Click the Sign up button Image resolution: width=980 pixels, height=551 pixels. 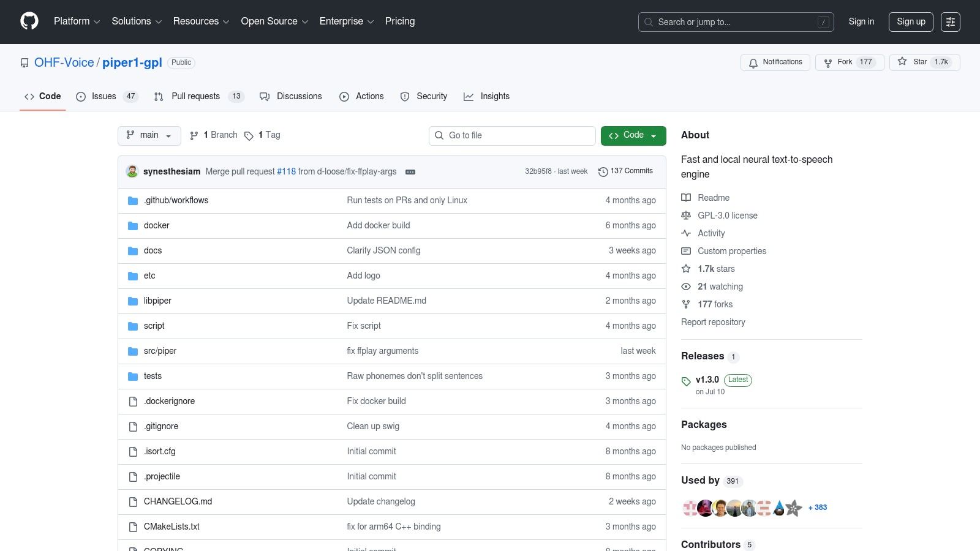911,21
